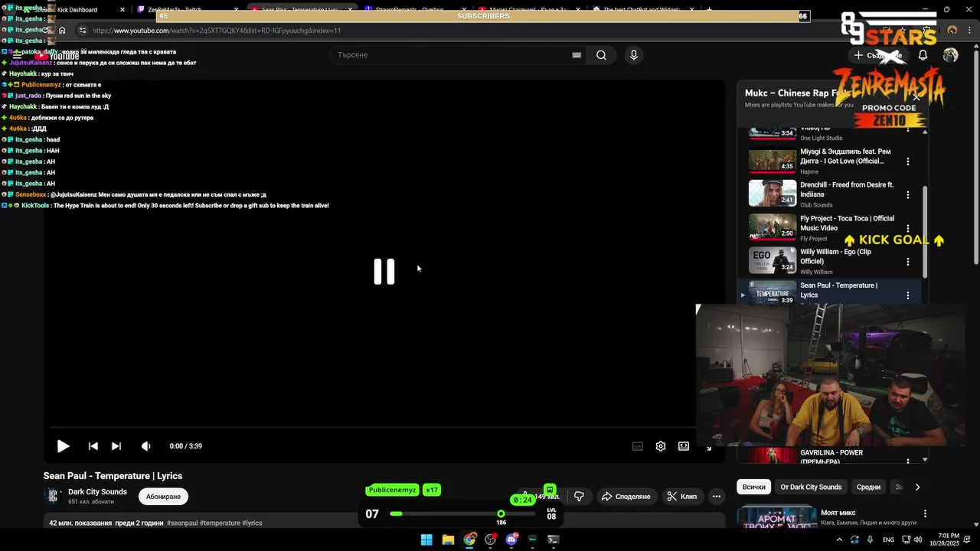980x551 pixels.
Task: Click the #seanpaul hashtag
Action: (183, 523)
